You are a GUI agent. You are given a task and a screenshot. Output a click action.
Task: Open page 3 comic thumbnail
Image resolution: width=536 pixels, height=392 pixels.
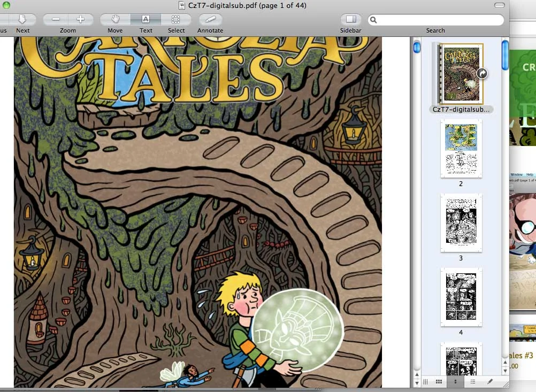(461, 223)
